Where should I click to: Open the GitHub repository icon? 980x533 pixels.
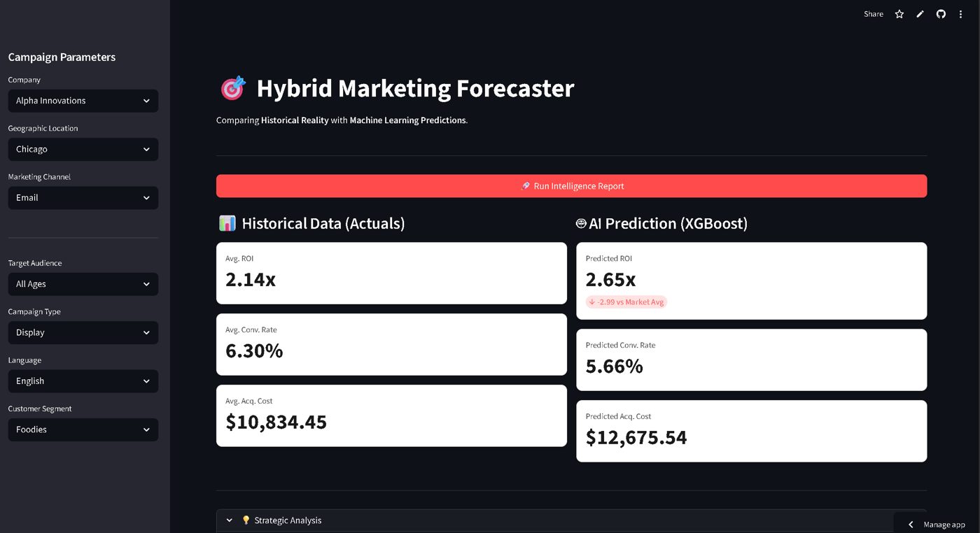(941, 14)
